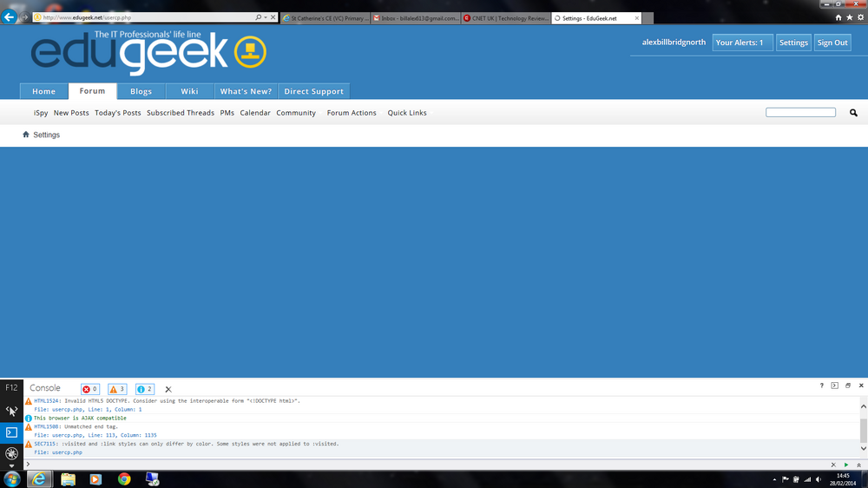Open HTML1524 warning file link

tap(88, 409)
